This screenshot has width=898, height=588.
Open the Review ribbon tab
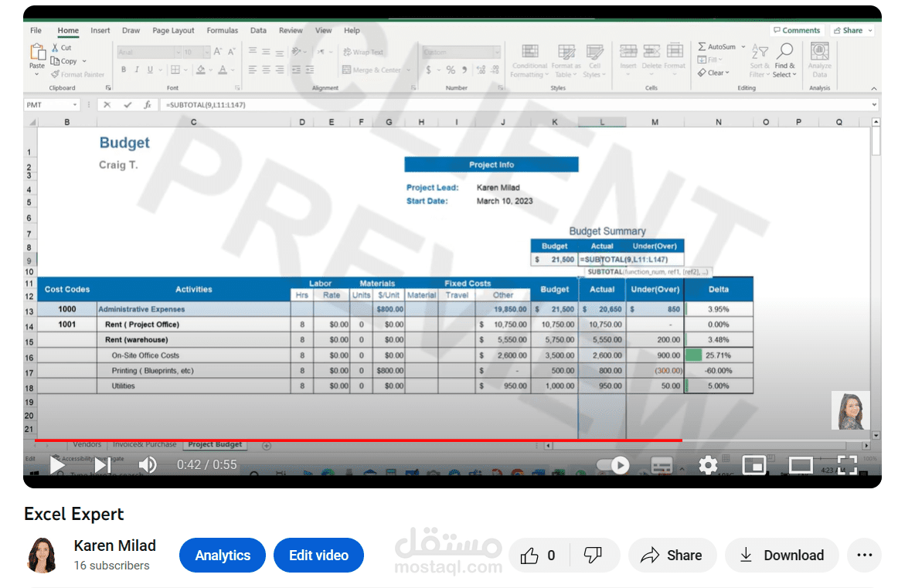tap(291, 30)
